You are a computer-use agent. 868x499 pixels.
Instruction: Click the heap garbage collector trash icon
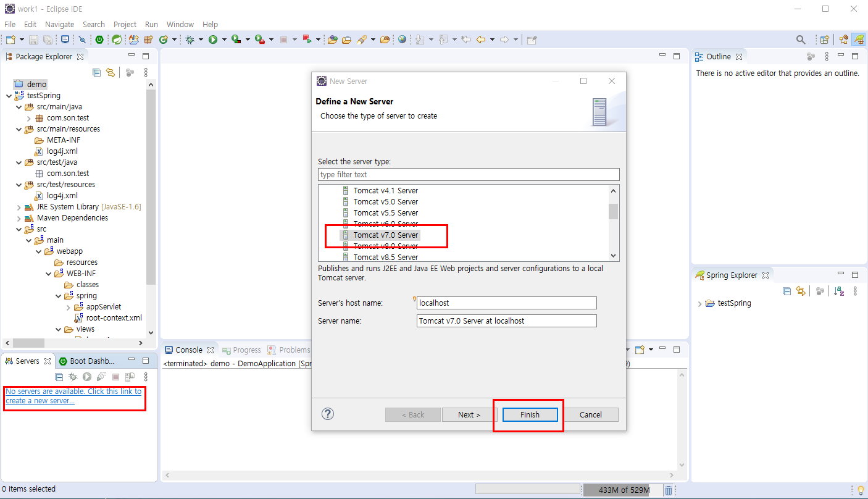coord(668,490)
